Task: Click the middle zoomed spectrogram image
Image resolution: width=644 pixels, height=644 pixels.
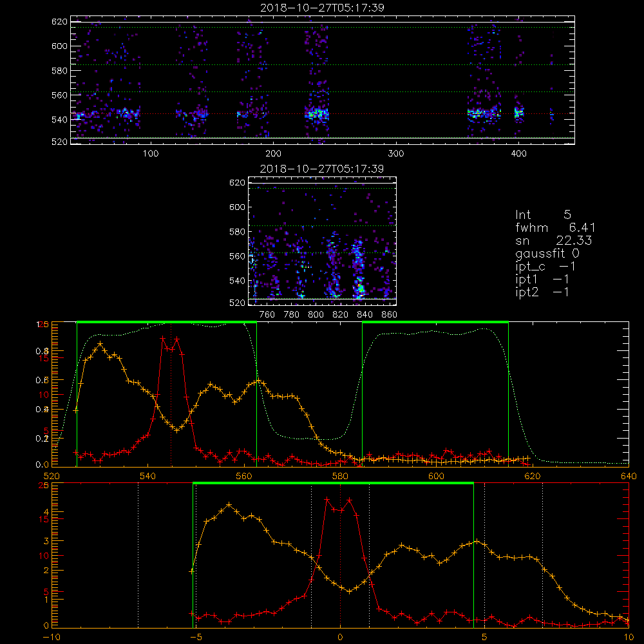Action: (323, 241)
